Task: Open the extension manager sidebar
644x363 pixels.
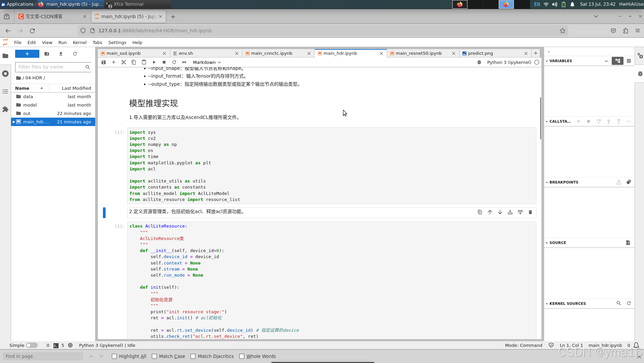Action: coord(5,109)
